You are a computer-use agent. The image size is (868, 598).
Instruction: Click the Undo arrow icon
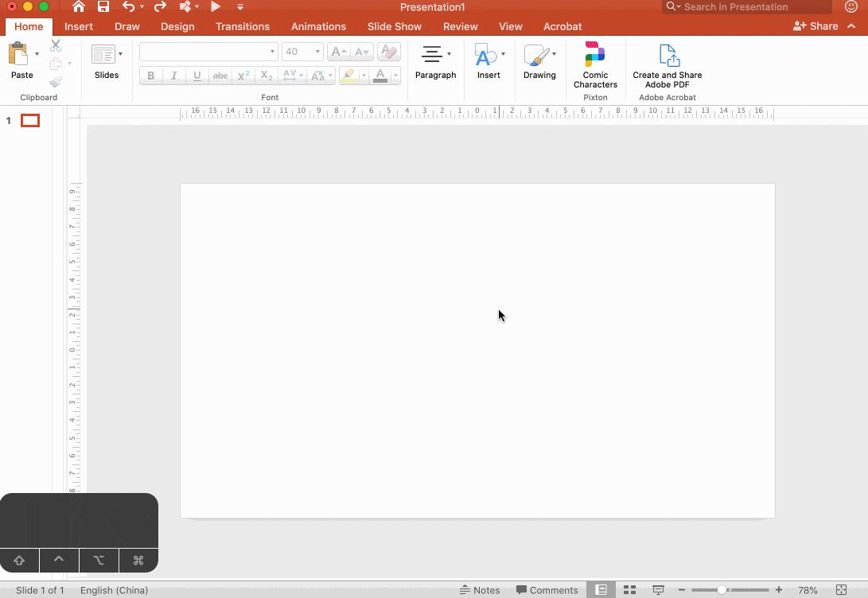click(x=128, y=7)
